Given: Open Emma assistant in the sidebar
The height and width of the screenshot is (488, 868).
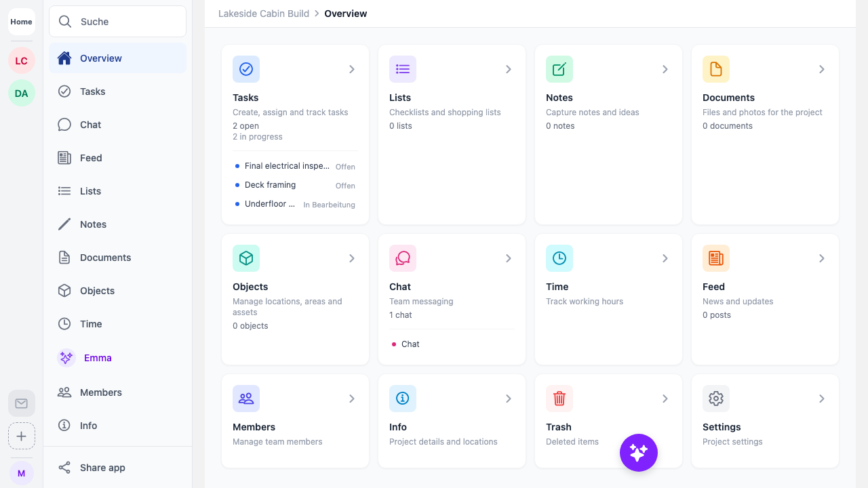Looking at the screenshot, I should (97, 358).
